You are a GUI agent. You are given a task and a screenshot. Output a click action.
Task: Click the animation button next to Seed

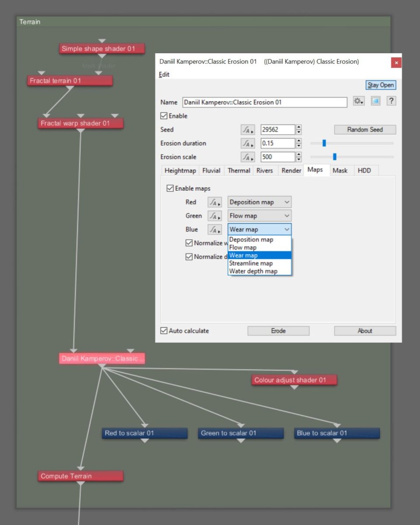[248, 130]
